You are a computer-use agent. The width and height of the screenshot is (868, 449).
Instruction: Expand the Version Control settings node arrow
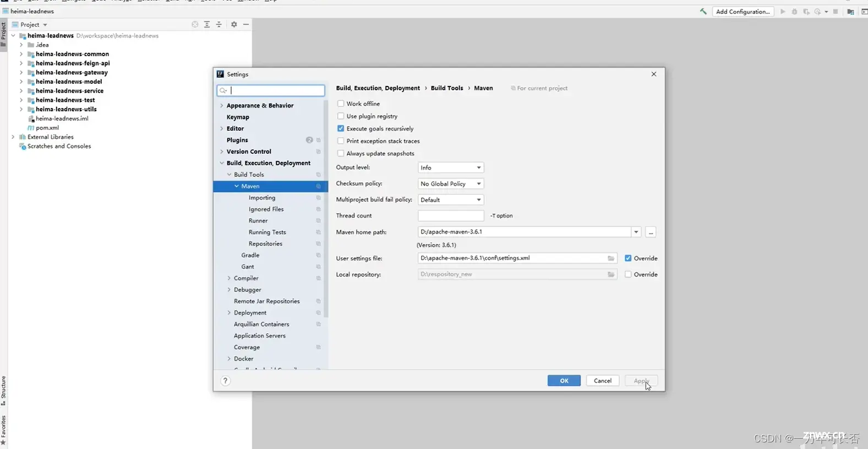(x=222, y=152)
